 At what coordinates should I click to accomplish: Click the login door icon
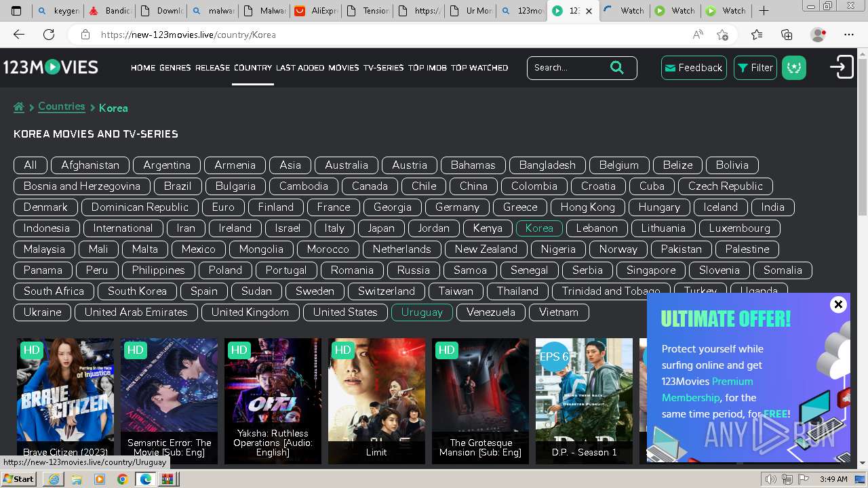[x=842, y=67]
